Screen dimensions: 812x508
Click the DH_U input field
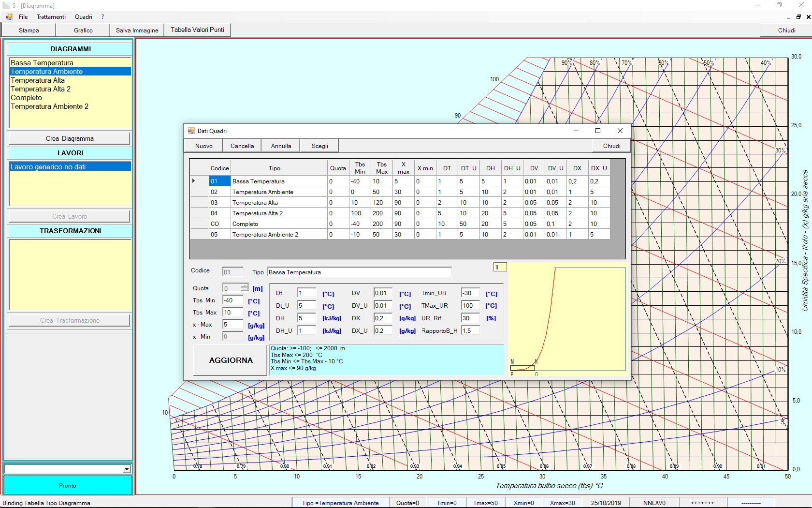306,330
